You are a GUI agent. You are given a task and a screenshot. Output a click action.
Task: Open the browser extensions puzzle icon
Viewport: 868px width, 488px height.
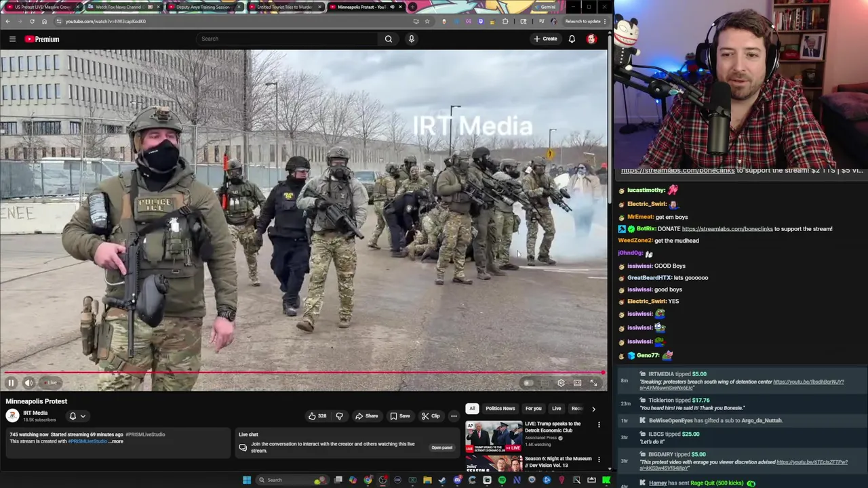point(505,21)
